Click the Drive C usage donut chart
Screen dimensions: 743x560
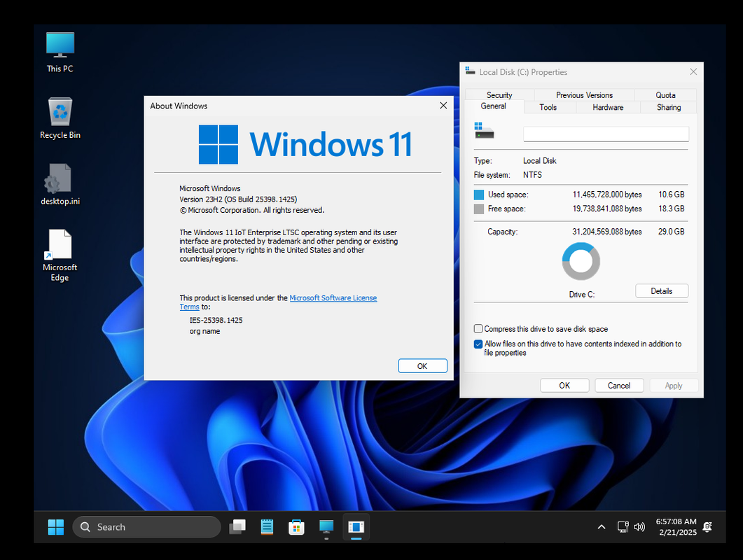coord(581,261)
